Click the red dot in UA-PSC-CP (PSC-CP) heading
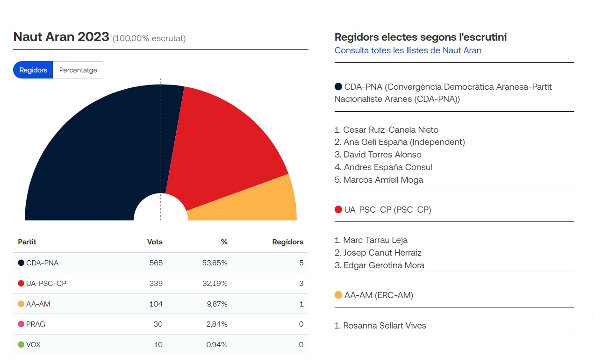Screen dimensions: 595x364 click(338, 210)
